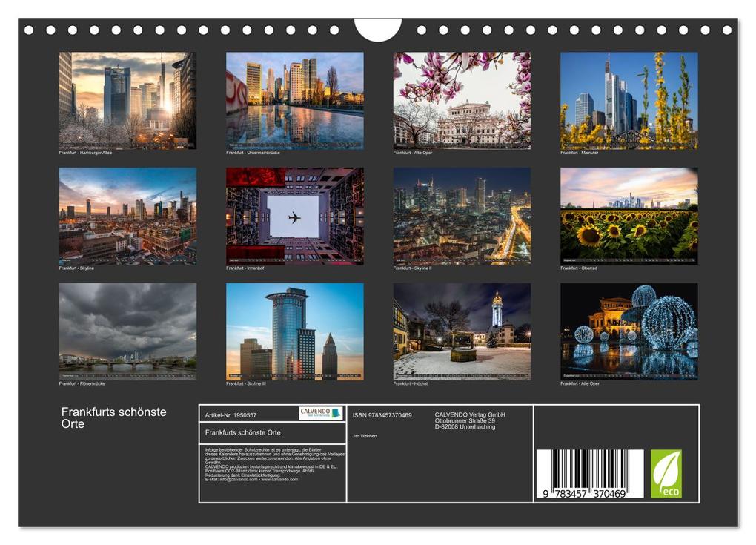Select the Flößerbrücke storm clouds photo
This screenshot has height=545, width=756.
(127, 331)
